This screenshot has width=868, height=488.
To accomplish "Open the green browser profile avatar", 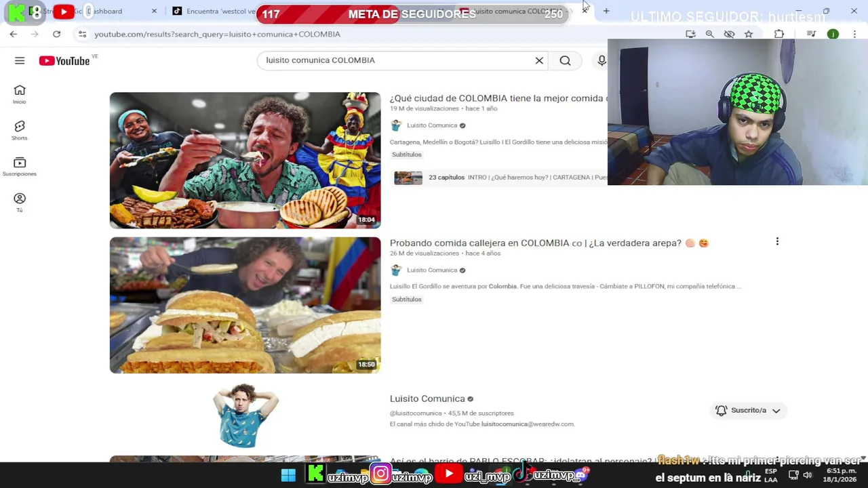I will coord(833,34).
